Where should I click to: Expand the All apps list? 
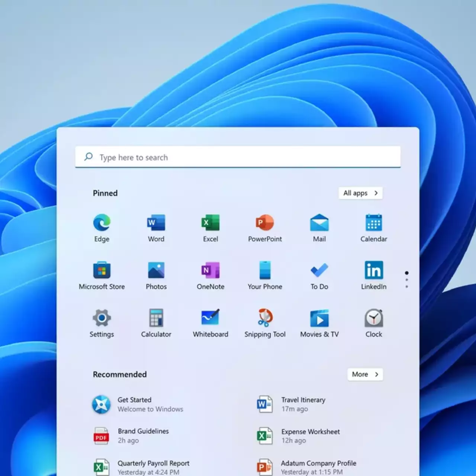tap(360, 193)
